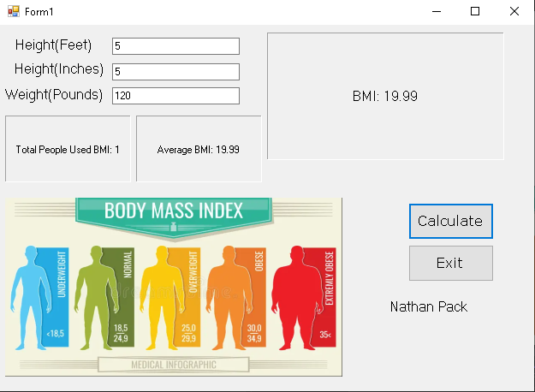Click the Total People Used BMI box
The width and height of the screenshot is (535, 392).
pos(68,149)
